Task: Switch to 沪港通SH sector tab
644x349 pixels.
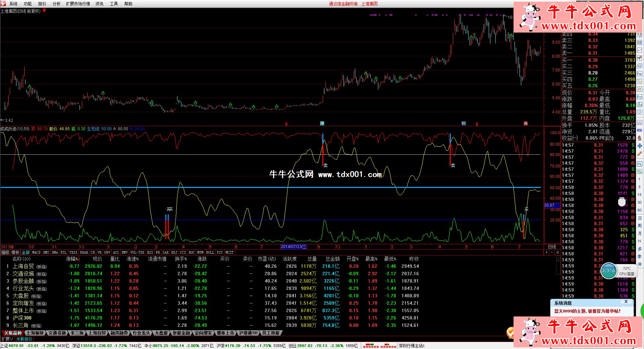Action: [249, 333]
